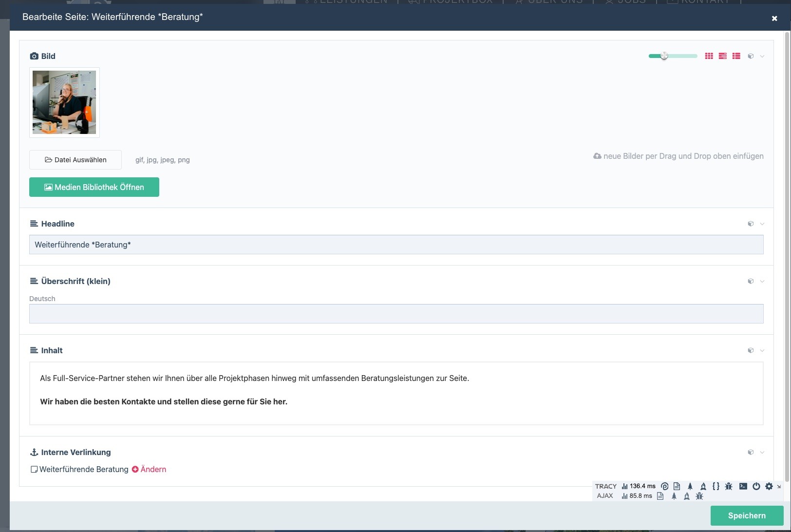Image resolution: width=791 pixels, height=532 pixels.
Task: Switch image view to grid layout
Action: click(709, 56)
